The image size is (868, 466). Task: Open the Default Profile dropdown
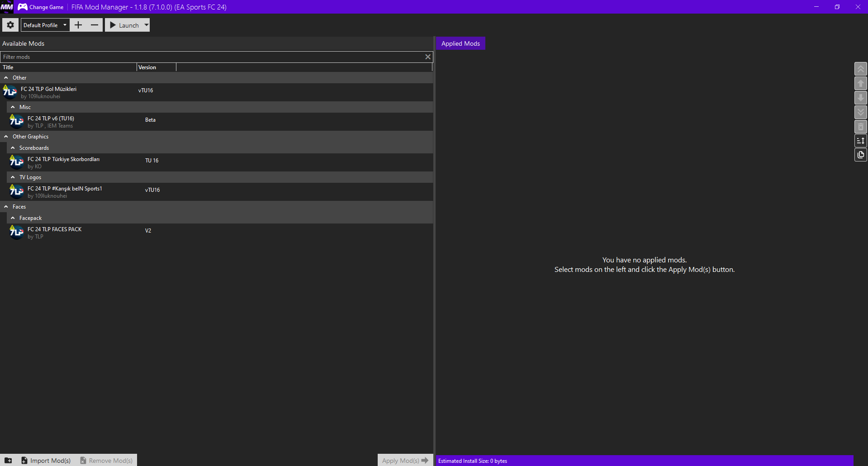click(x=45, y=25)
